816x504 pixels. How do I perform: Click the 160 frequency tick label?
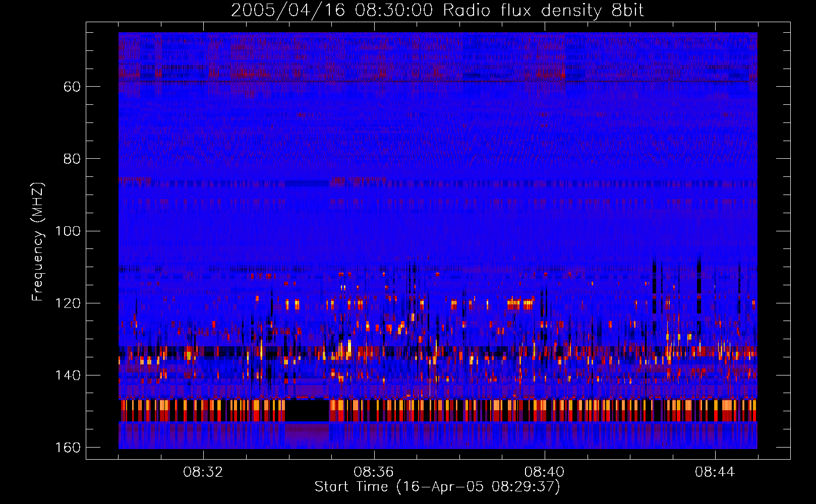68,448
